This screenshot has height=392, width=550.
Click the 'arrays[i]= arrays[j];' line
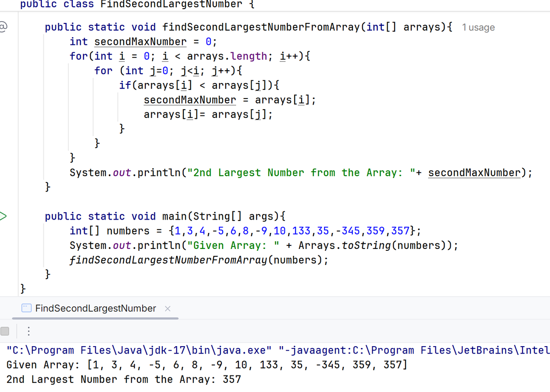[209, 115]
